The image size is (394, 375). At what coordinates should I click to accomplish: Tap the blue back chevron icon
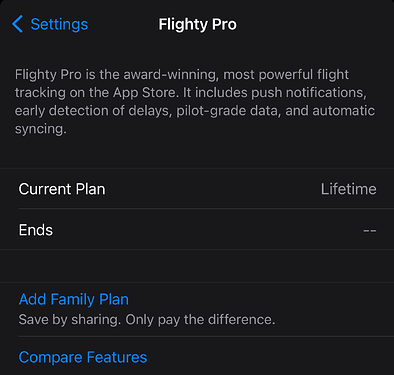[17, 24]
